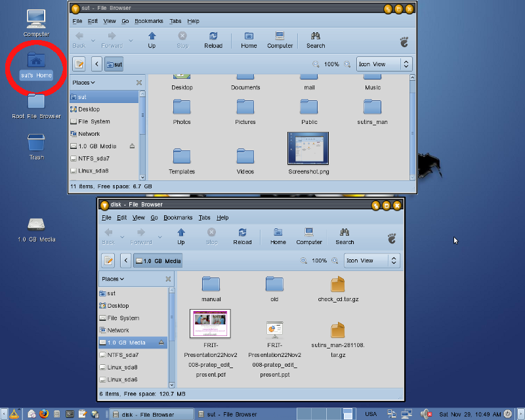Click sut path button in sut window

pos(114,64)
